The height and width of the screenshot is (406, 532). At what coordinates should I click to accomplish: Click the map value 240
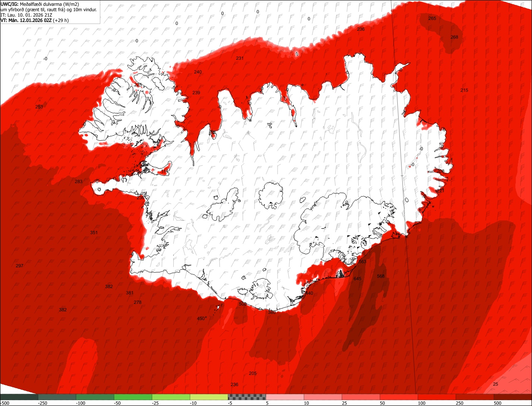(x=198, y=72)
